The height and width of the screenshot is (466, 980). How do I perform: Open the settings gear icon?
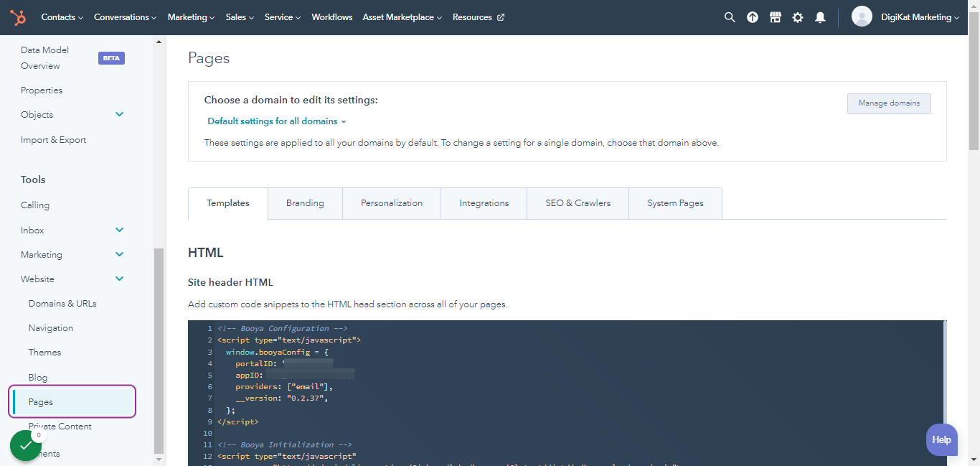click(x=798, y=17)
